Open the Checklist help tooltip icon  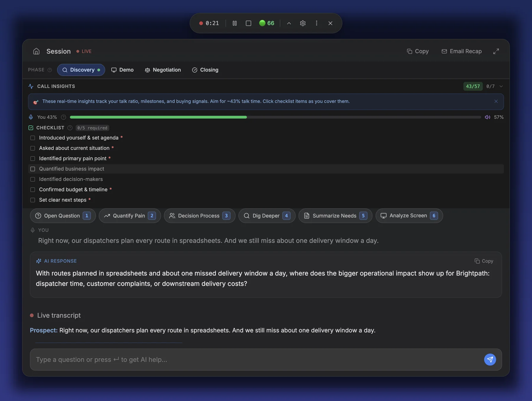tap(70, 128)
